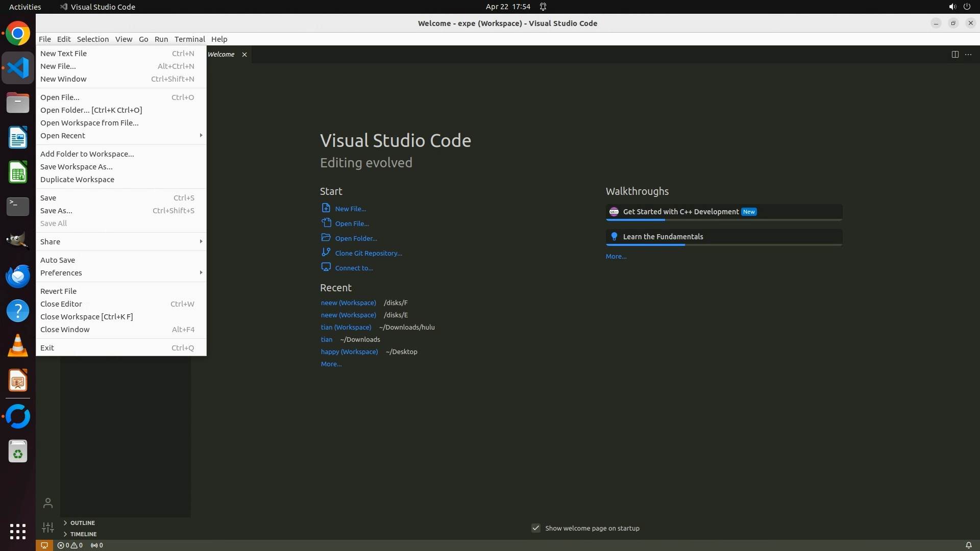
Task: Click Clone Git Repository... link
Action: pyautogui.click(x=369, y=253)
